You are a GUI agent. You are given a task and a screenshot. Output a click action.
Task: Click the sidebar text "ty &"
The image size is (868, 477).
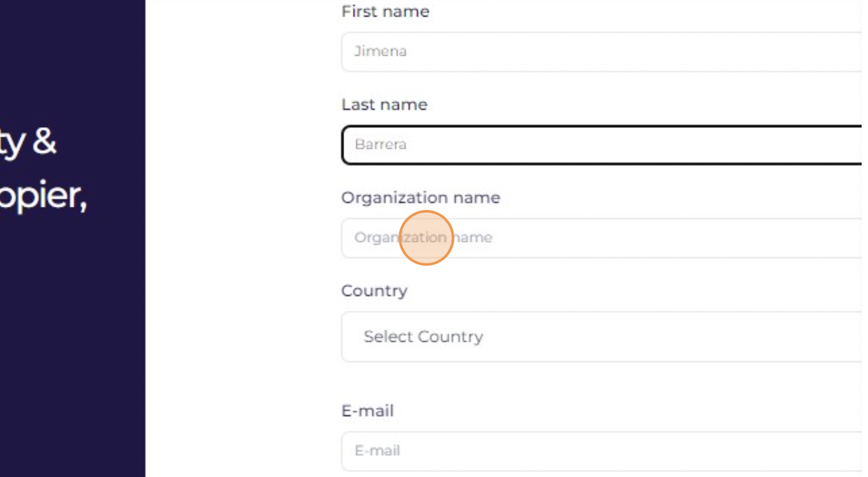point(28,143)
